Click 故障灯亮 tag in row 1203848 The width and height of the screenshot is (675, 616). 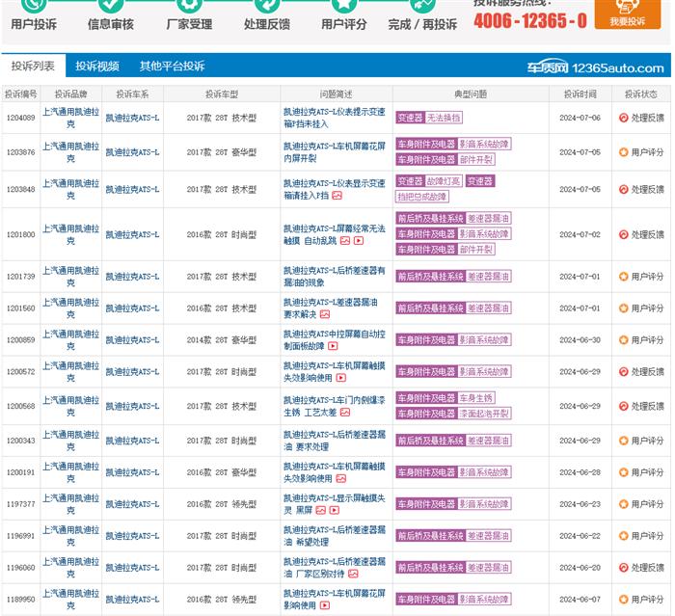tap(444, 181)
